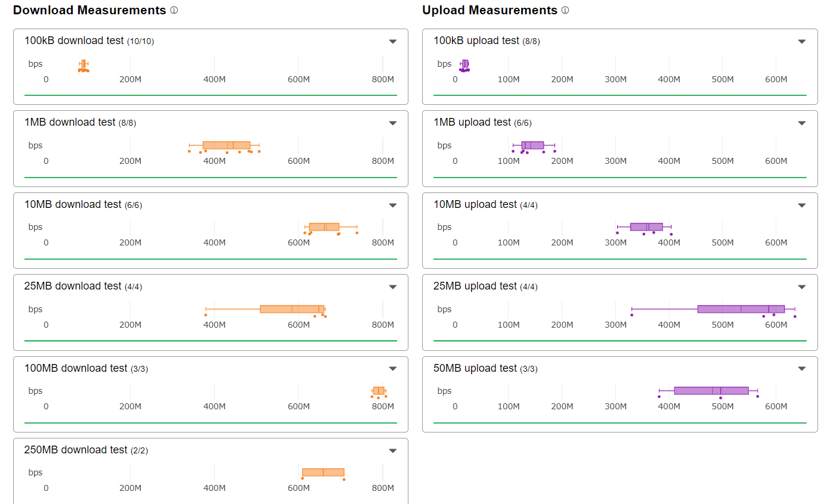Click the 25MB upload test arrow

(x=802, y=287)
